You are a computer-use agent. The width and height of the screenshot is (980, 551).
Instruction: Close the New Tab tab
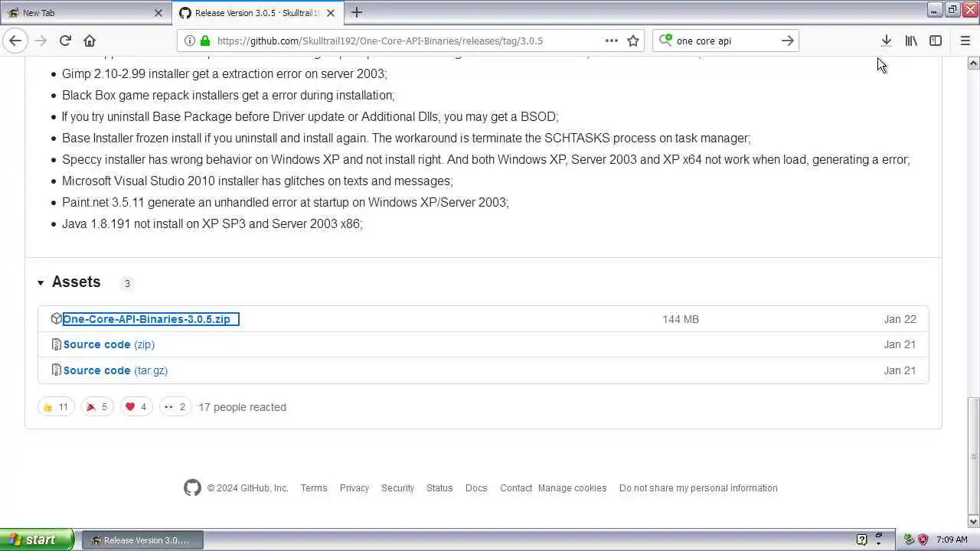tap(158, 13)
